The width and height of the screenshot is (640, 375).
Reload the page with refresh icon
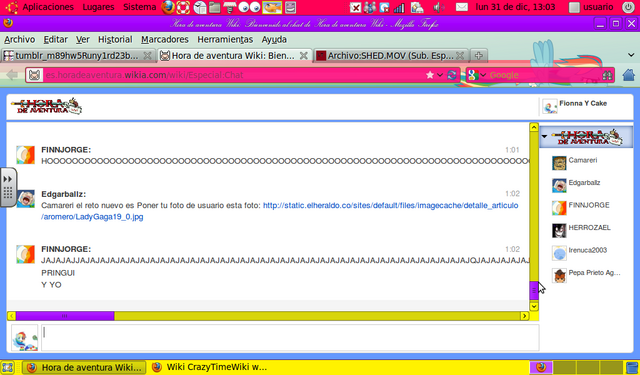click(452, 75)
